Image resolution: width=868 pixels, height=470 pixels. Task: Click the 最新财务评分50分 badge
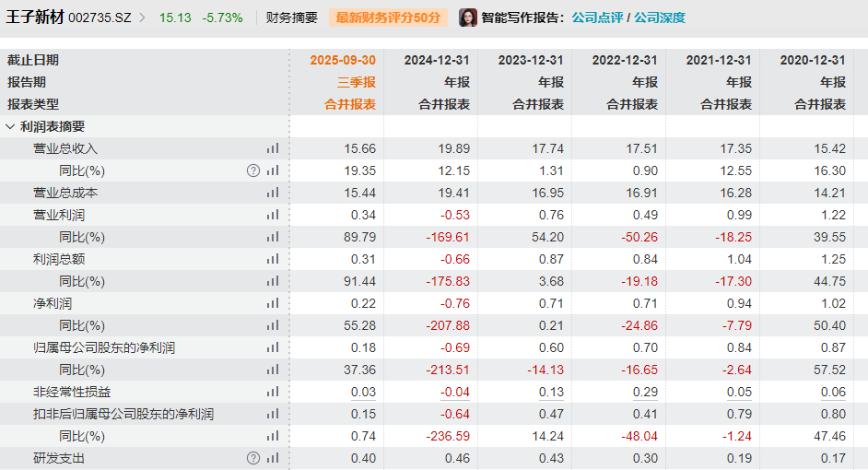(388, 18)
